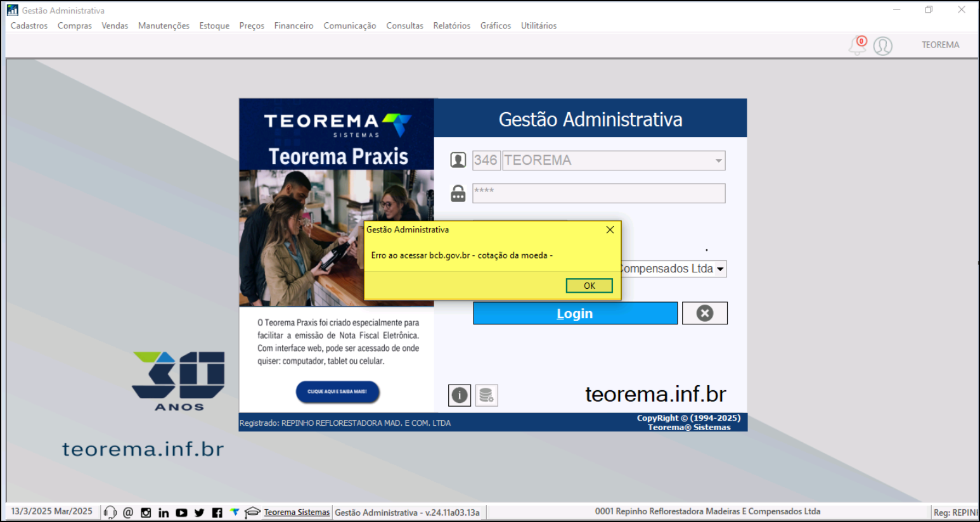Viewport: 980px width, 522px height.
Task: Click the TEOREMA user name label
Action: click(940, 45)
